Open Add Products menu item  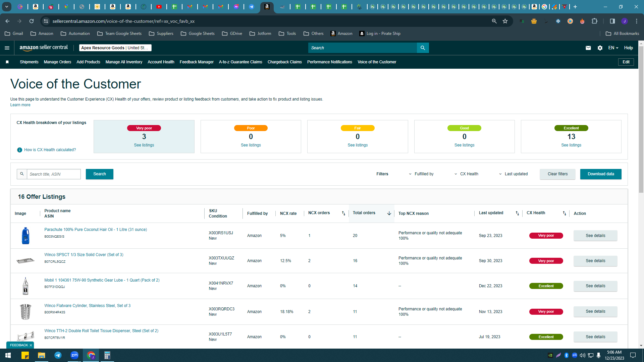click(x=88, y=62)
